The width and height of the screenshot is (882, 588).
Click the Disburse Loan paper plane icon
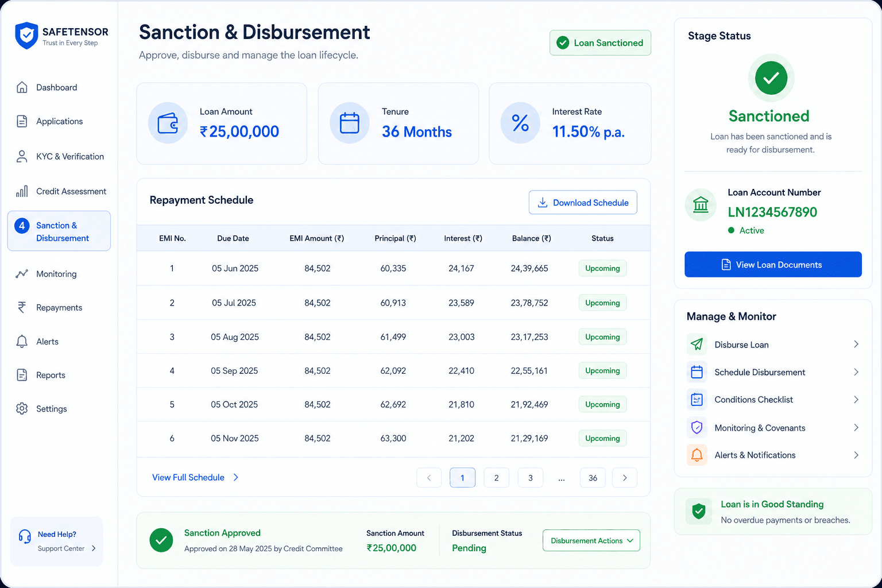(697, 345)
